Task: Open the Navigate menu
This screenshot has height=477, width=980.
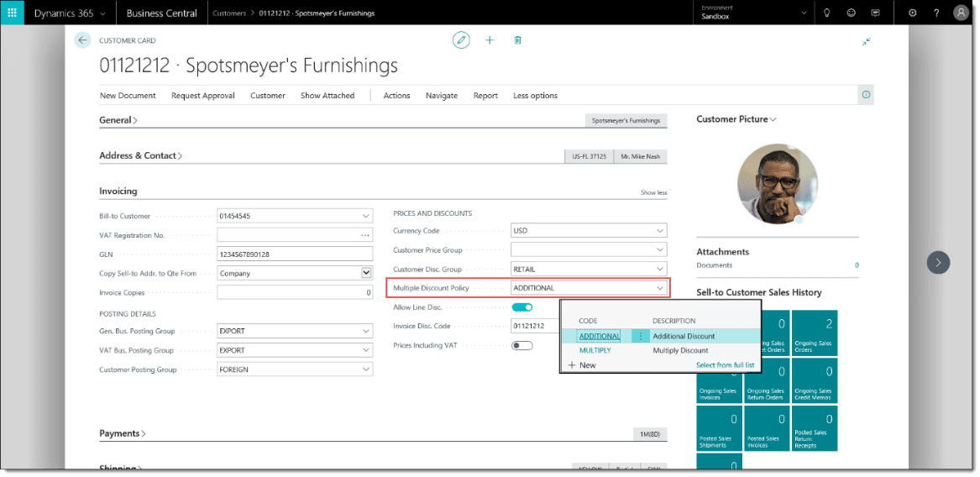Action: [x=441, y=96]
